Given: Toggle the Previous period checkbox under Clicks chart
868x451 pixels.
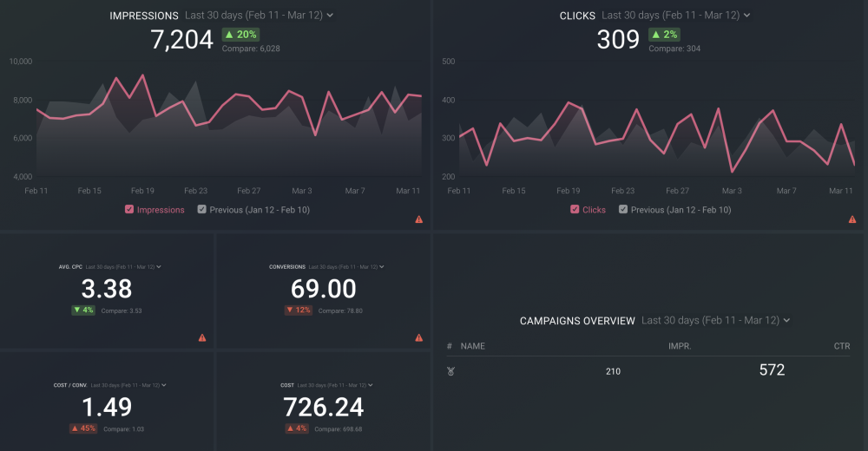Looking at the screenshot, I should tap(623, 210).
